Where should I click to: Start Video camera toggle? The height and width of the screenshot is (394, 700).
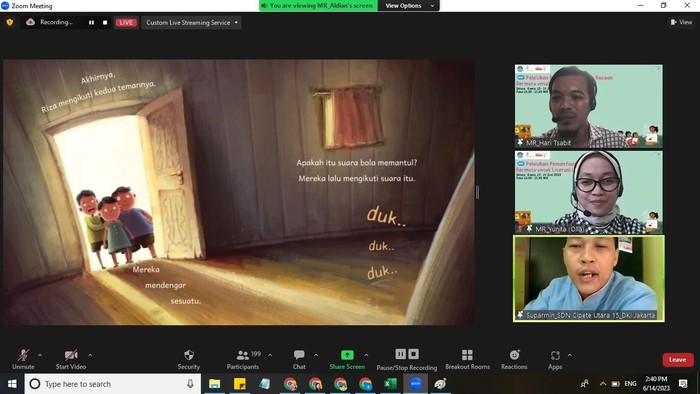pyautogui.click(x=71, y=359)
